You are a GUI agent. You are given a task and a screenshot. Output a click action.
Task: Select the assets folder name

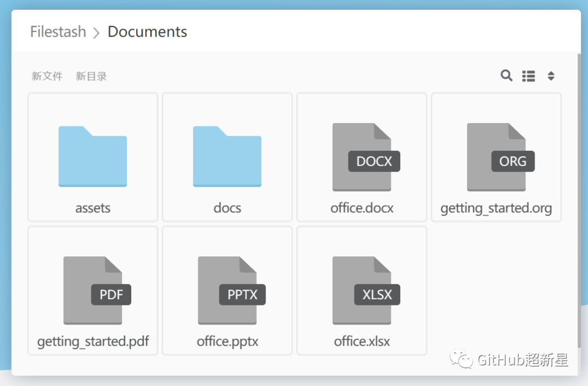pyautogui.click(x=93, y=208)
